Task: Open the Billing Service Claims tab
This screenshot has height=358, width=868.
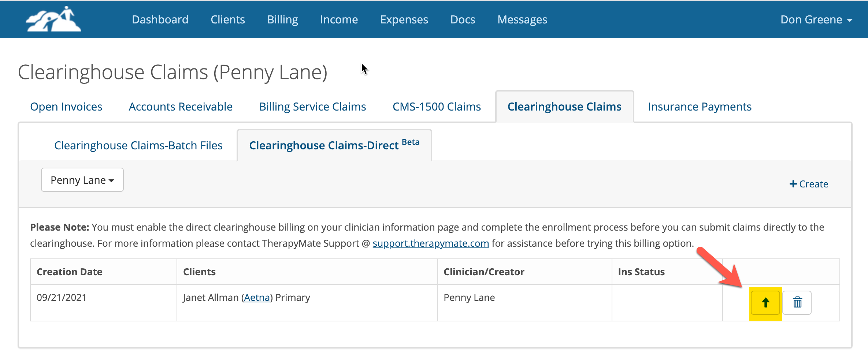Action: pyautogui.click(x=312, y=107)
